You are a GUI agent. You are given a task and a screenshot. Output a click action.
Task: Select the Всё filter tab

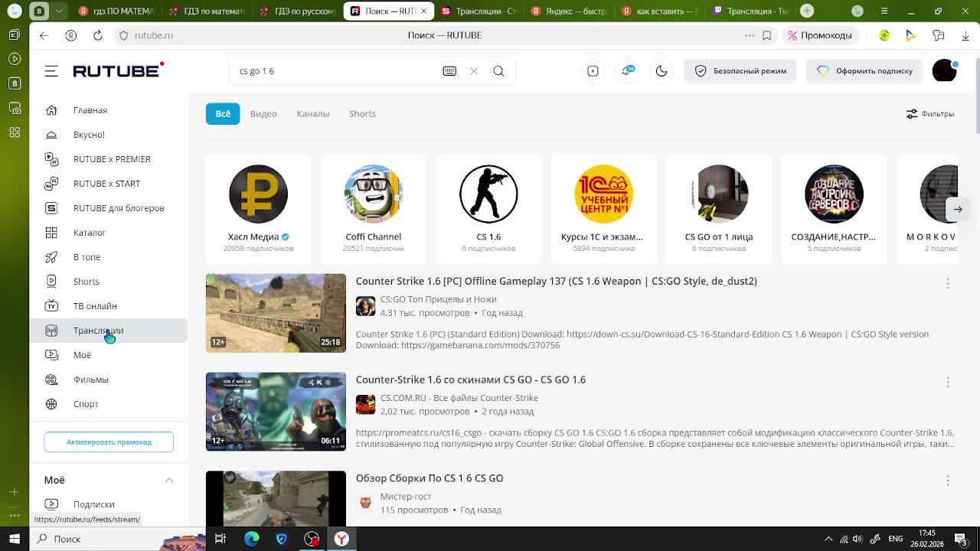pyautogui.click(x=223, y=114)
